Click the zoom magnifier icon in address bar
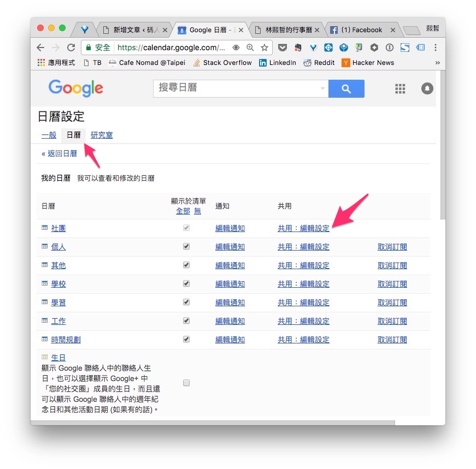Image resolution: width=476 pixels, height=469 pixels. 250,48
